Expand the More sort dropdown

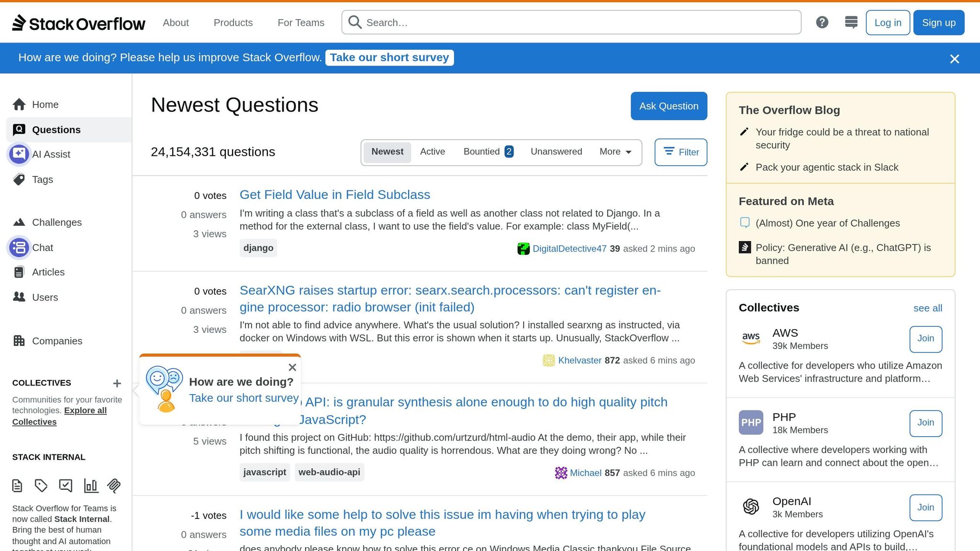click(x=615, y=152)
